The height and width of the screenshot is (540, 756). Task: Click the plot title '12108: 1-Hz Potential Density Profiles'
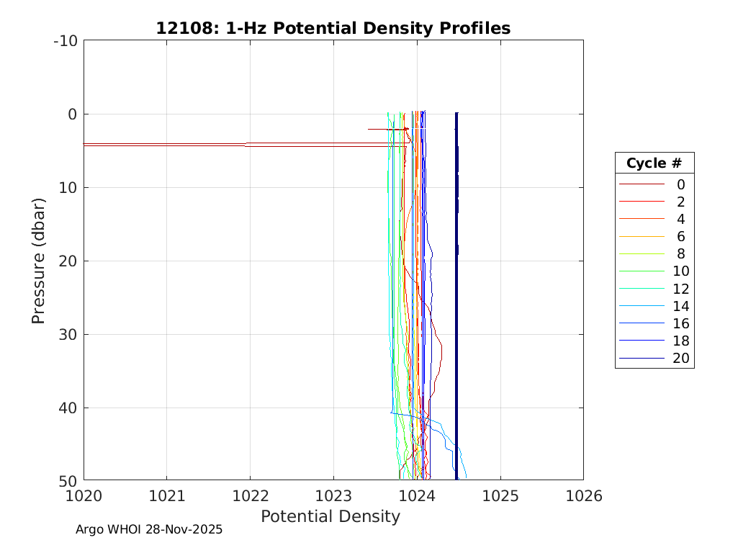(333, 29)
